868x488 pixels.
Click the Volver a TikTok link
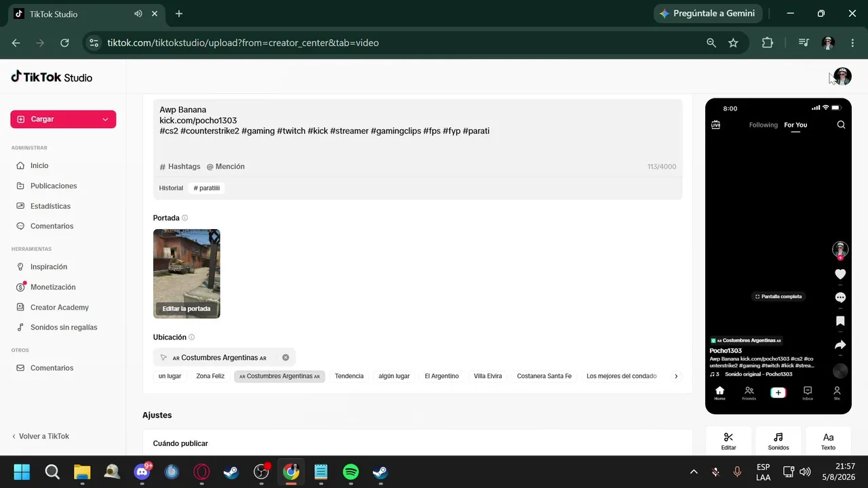pyautogui.click(x=41, y=436)
